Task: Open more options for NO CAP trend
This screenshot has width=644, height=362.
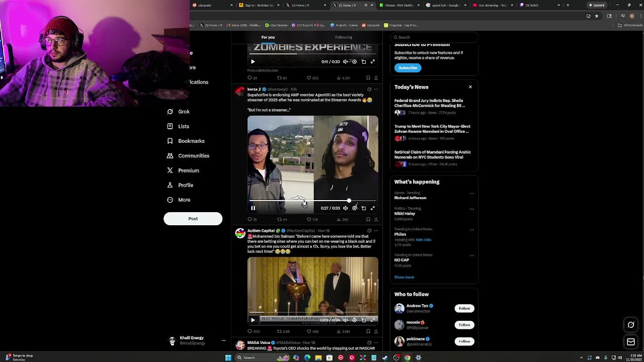Action: [471, 255]
